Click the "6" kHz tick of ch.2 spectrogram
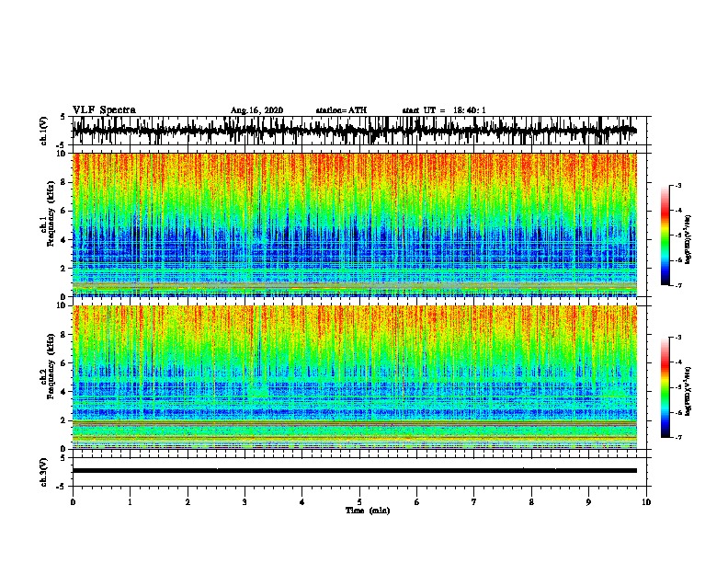Image resolution: width=728 pixels, height=563 pixels. point(63,363)
